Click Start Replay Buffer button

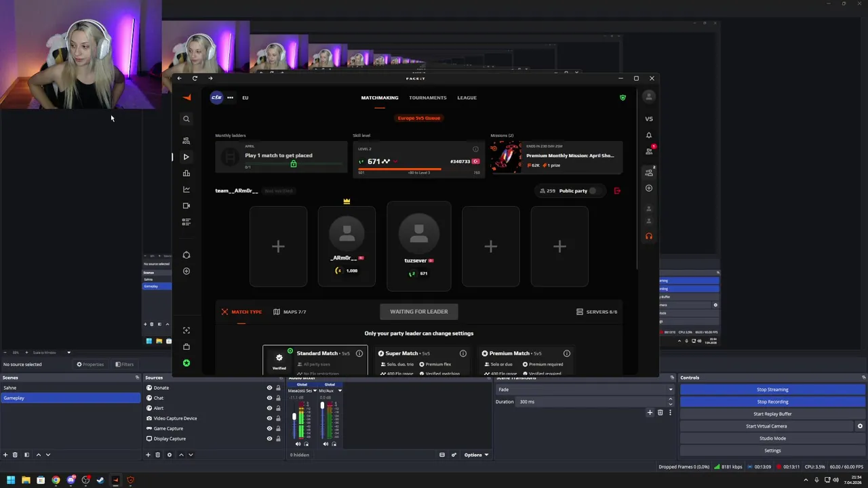[x=772, y=414]
